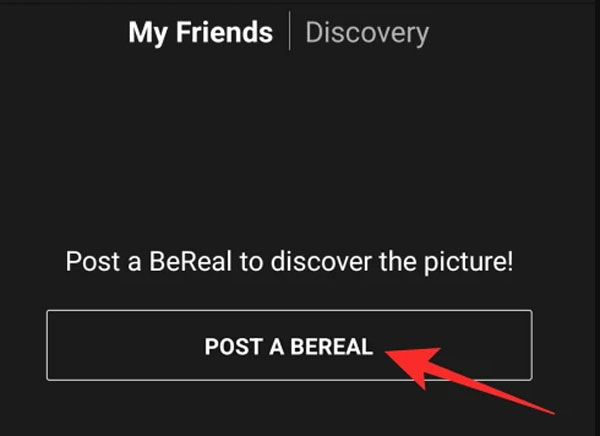Click the 'Post a BeReal to discover' message
This screenshot has width=600, height=436.
click(x=289, y=262)
